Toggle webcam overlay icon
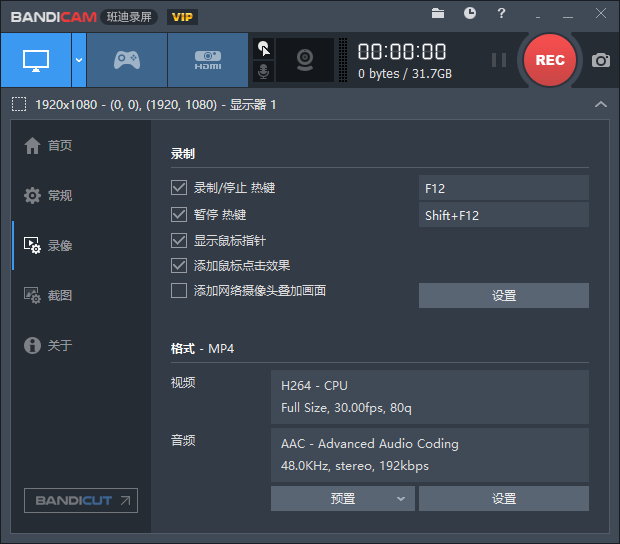 pyautogui.click(x=305, y=60)
